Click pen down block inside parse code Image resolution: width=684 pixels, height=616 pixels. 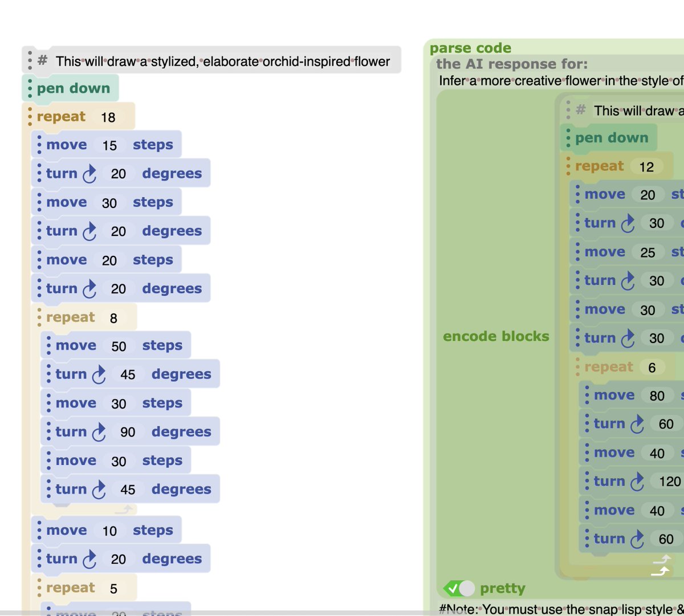click(608, 138)
